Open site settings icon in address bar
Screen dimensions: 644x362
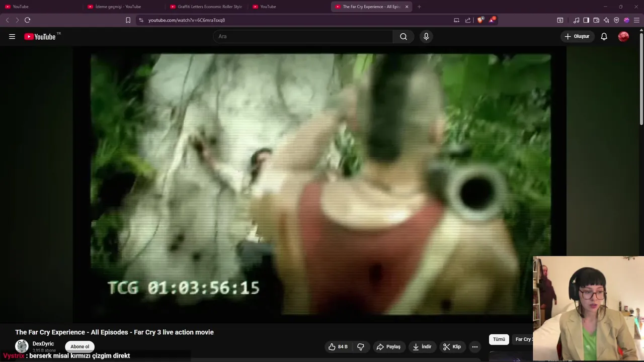141,20
